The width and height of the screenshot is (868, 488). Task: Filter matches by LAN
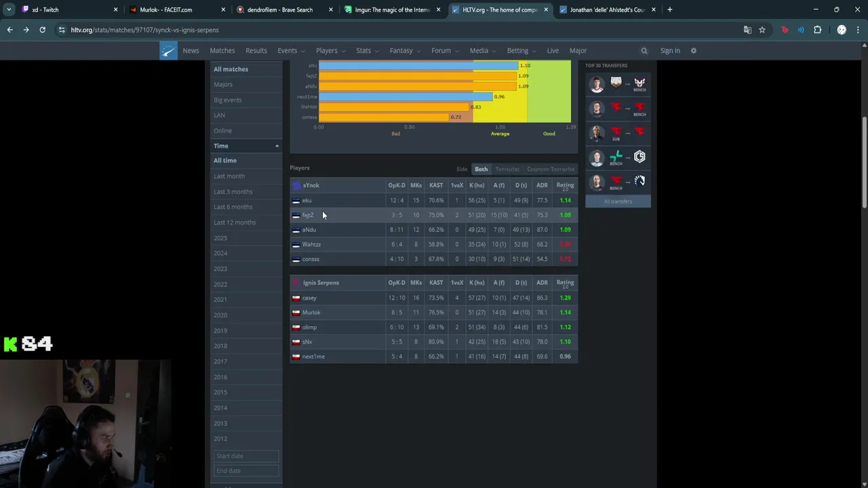(219, 115)
